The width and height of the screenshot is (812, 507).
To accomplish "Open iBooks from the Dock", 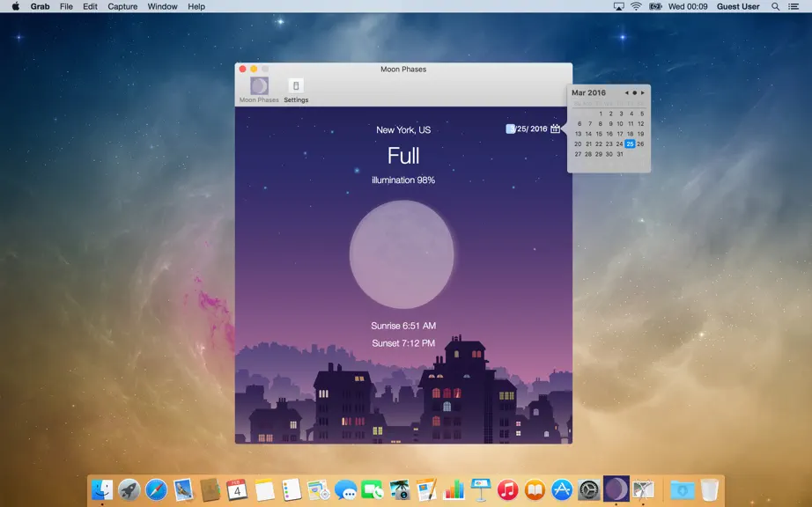I will coord(535,489).
